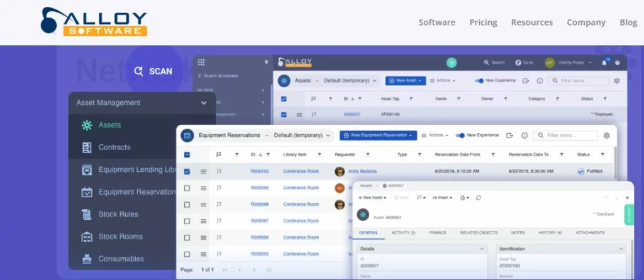644x280 pixels.
Task: Flag reservation R000098
Action: point(218,204)
